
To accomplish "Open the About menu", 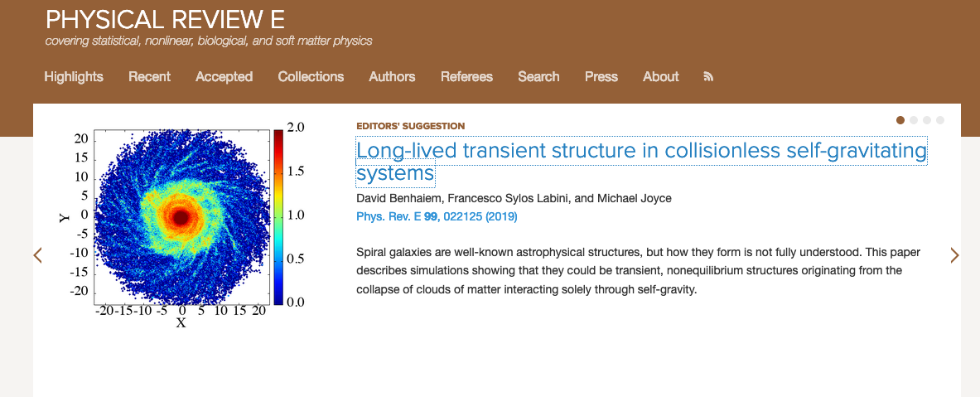I will point(660,77).
